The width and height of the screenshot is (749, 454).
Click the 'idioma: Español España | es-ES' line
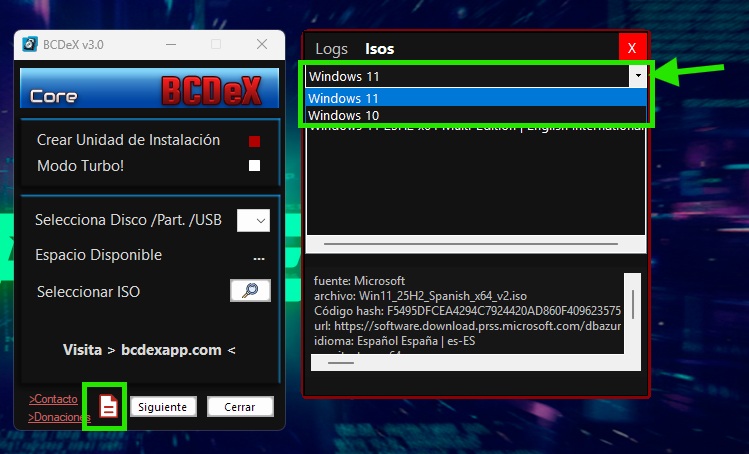[x=395, y=341]
